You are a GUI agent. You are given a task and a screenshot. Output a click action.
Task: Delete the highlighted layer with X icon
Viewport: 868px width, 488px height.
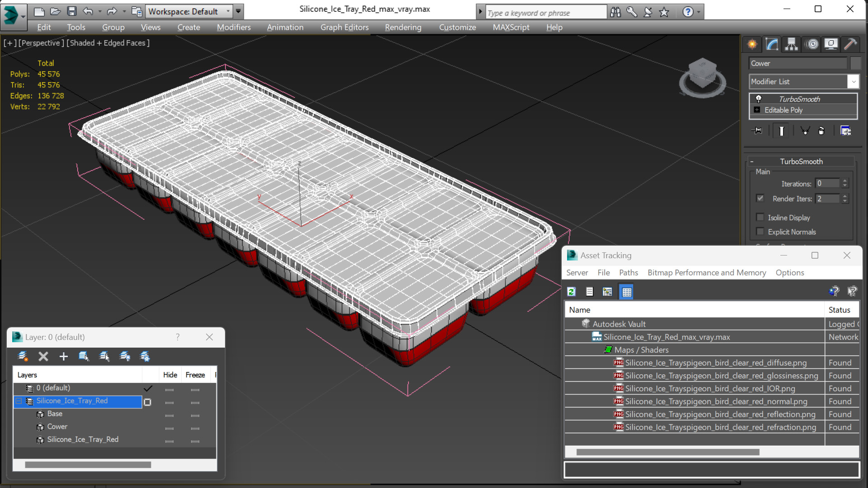43,357
